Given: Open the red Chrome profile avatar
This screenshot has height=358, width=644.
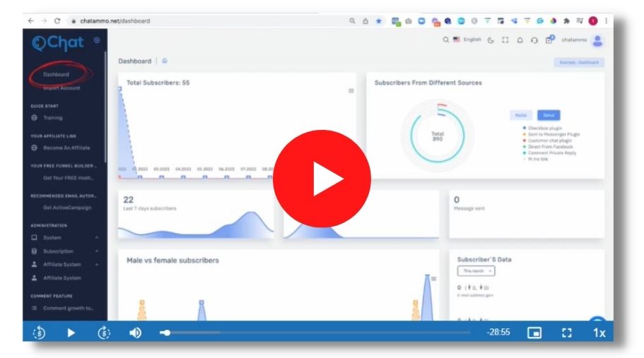Looking at the screenshot, I should pyautogui.click(x=593, y=21).
